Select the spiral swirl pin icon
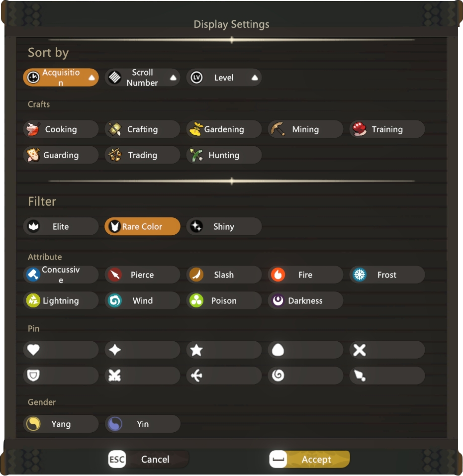The image size is (463, 476). point(305,376)
